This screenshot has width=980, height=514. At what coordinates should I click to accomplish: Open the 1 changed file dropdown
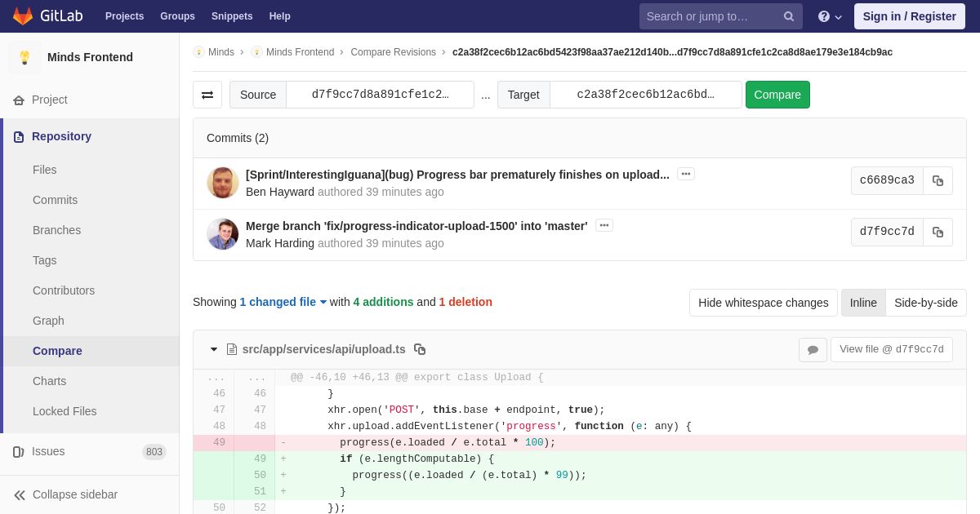283,302
